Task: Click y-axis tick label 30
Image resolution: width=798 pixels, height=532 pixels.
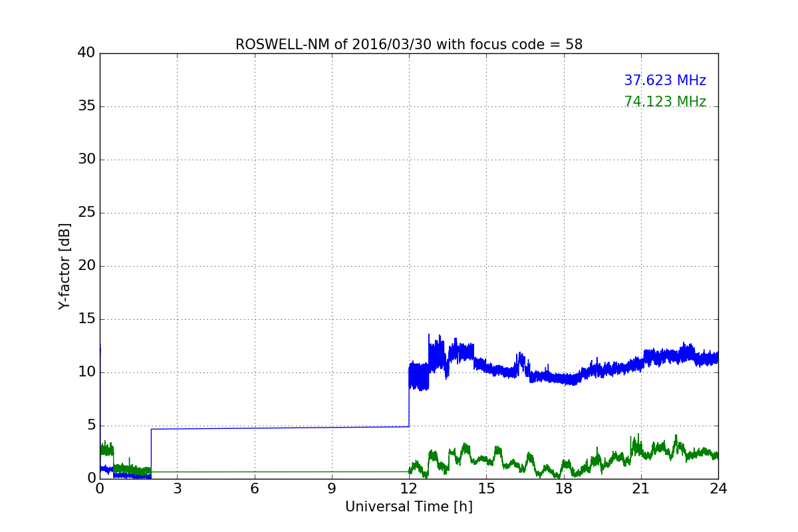Action: [86, 160]
